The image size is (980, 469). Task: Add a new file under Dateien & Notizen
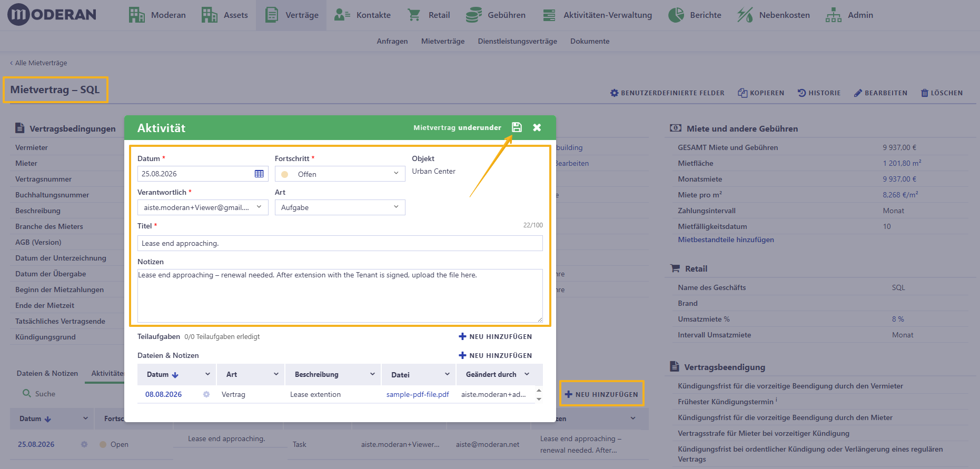tap(495, 355)
